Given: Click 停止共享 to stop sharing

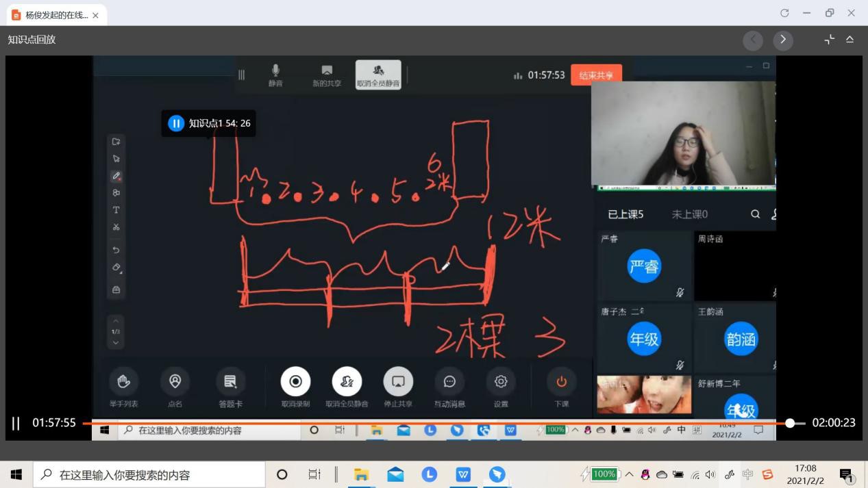Looking at the screenshot, I should pyautogui.click(x=398, y=388).
